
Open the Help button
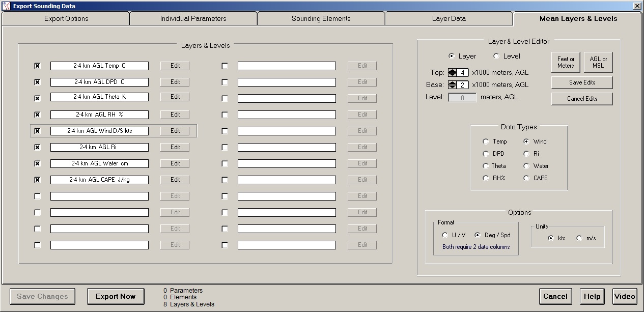tap(592, 296)
